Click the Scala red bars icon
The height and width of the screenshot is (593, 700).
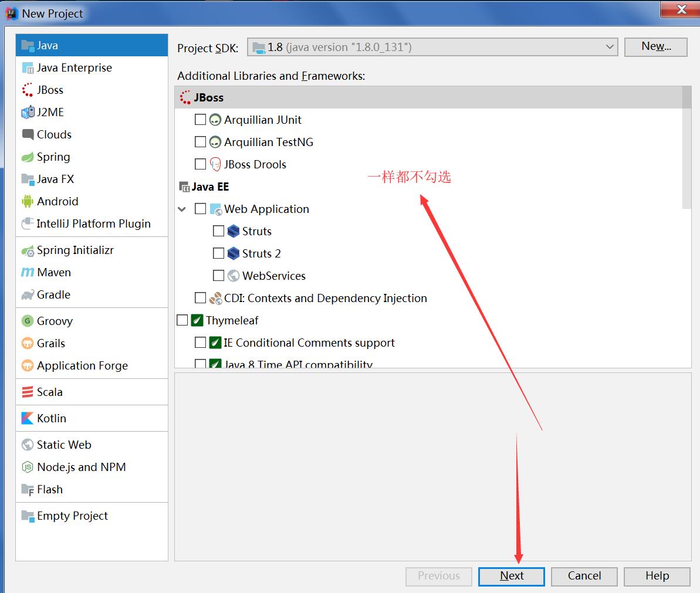click(28, 392)
